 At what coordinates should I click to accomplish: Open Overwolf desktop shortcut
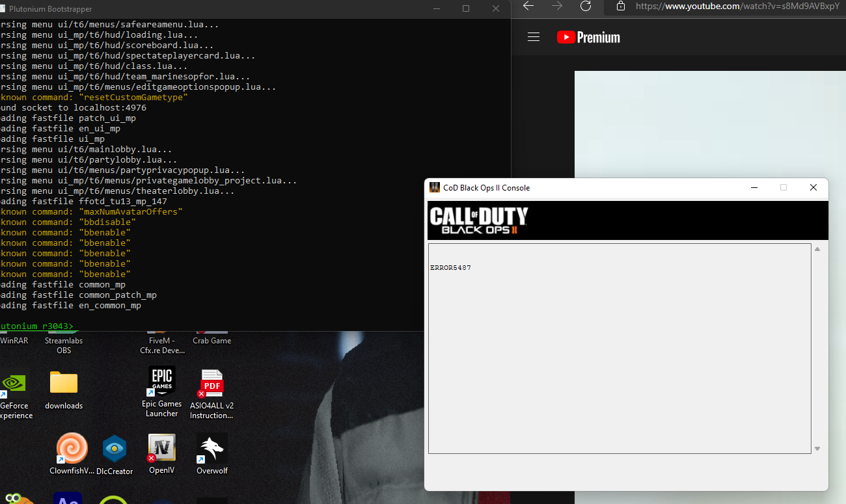pos(212,454)
